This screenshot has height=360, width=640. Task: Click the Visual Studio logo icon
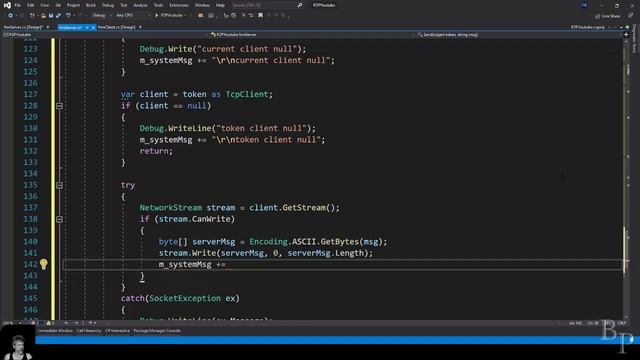[x=7, y=5]
